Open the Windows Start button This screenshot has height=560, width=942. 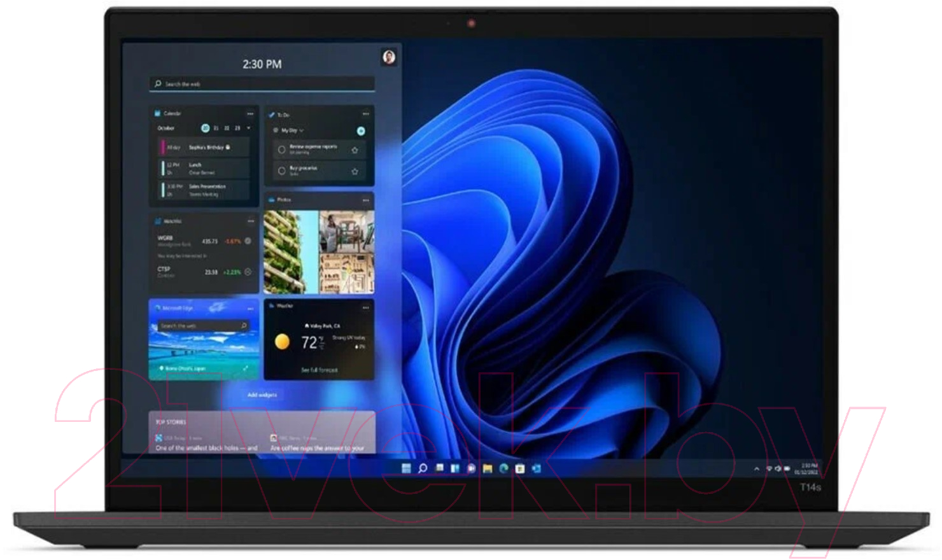(x=406, y=468)
